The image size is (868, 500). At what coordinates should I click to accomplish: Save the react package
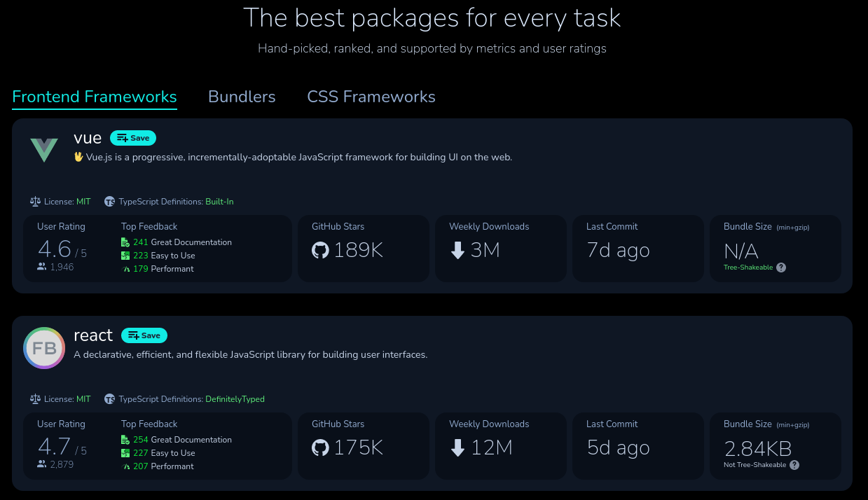click(x=144, y=335)
